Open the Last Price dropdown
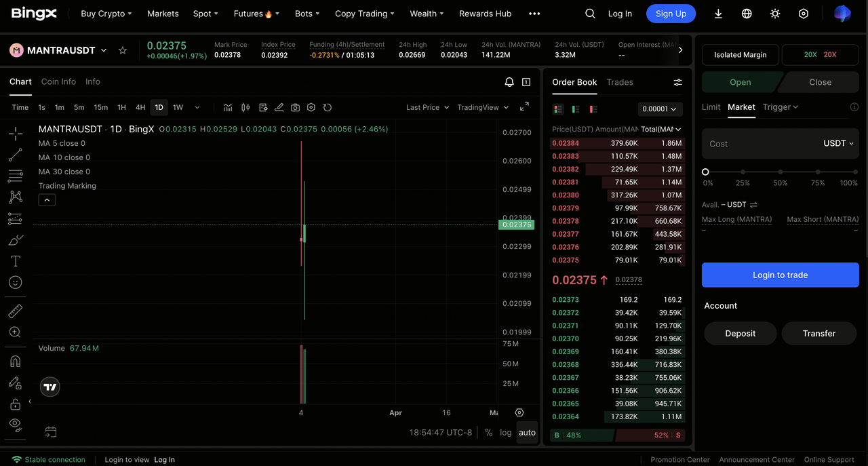The image size is (868, 466). pyautogui.click(x=427, y=107)
